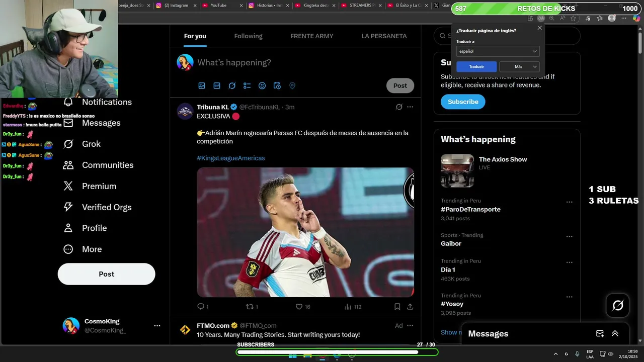Open more options on FTMO.com ad

pos(410,325)
